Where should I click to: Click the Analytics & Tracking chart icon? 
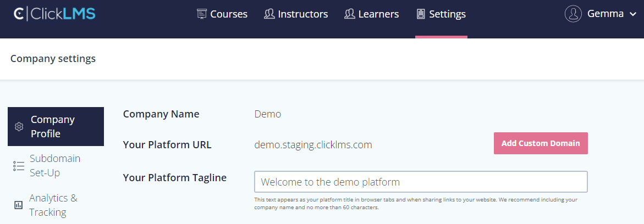pos(19,205)
